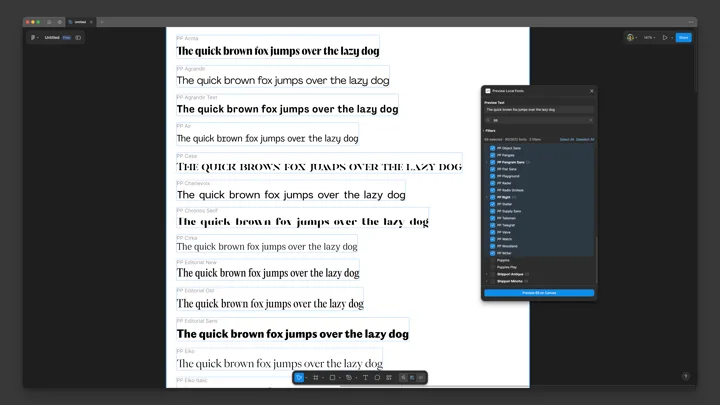The height and width of the screenshot is (405, 720).
Task: Expand PP Pangram Sans font family
Action: click(x=487, y=162)
